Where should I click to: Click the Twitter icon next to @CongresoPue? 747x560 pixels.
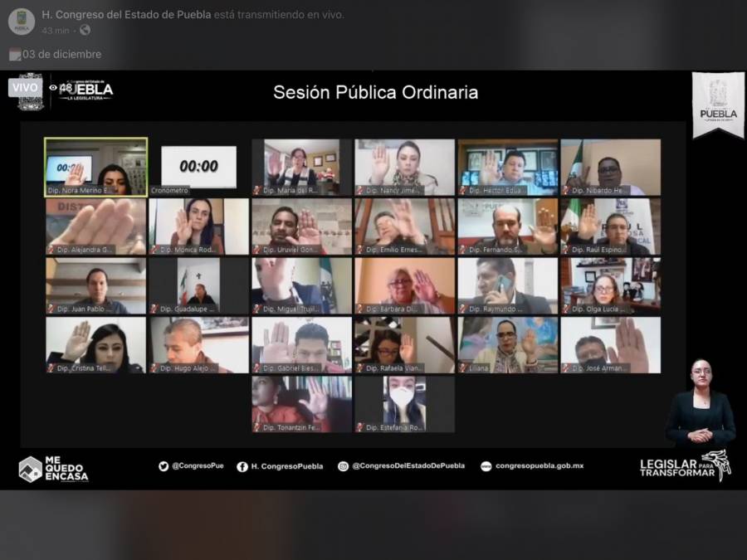164,466
